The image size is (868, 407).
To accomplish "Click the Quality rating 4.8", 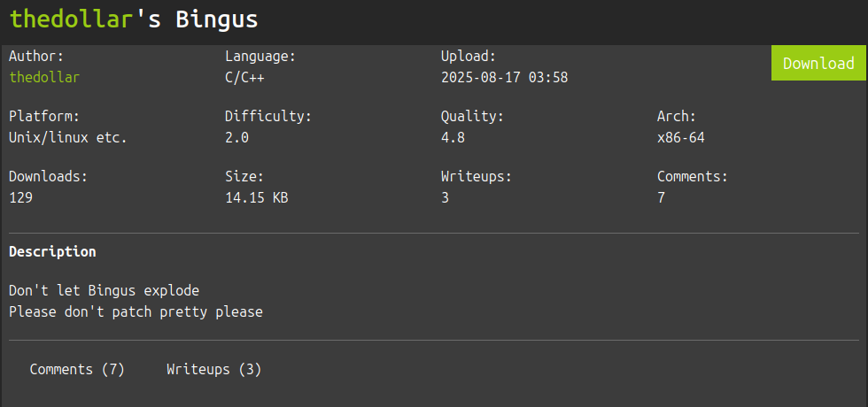I will tap(453, 137).
